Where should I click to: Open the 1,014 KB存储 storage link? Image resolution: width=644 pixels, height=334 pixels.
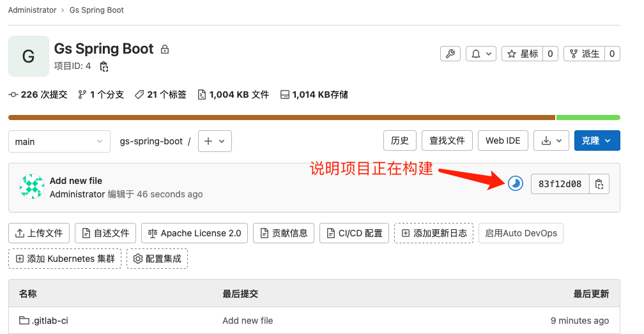tap(314, 95)
